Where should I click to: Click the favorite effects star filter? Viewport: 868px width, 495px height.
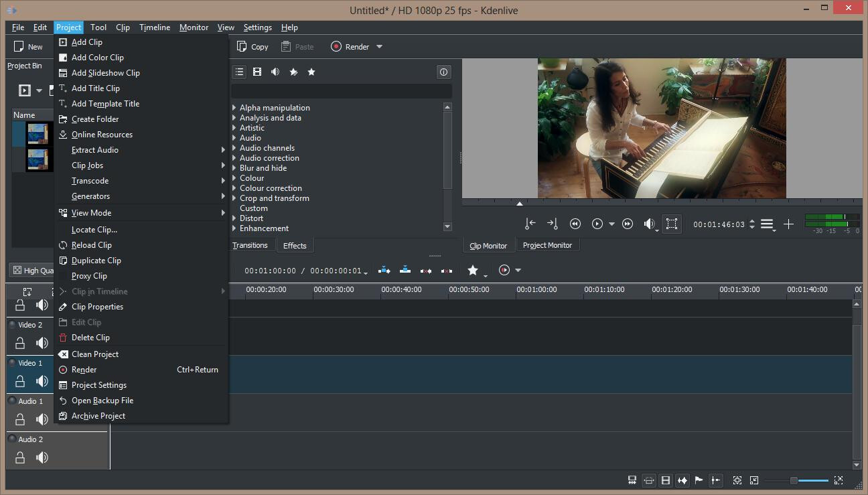point(311,72)
